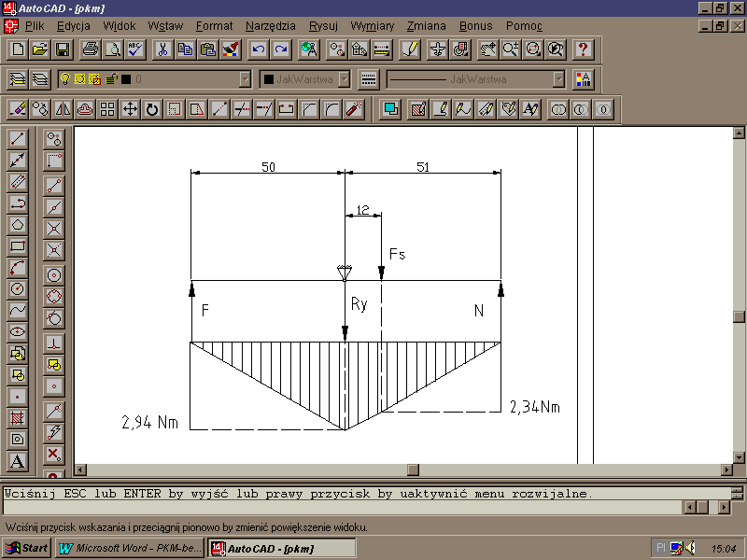
Task: Pick the Rectangle draw tool
Action: 17,246
